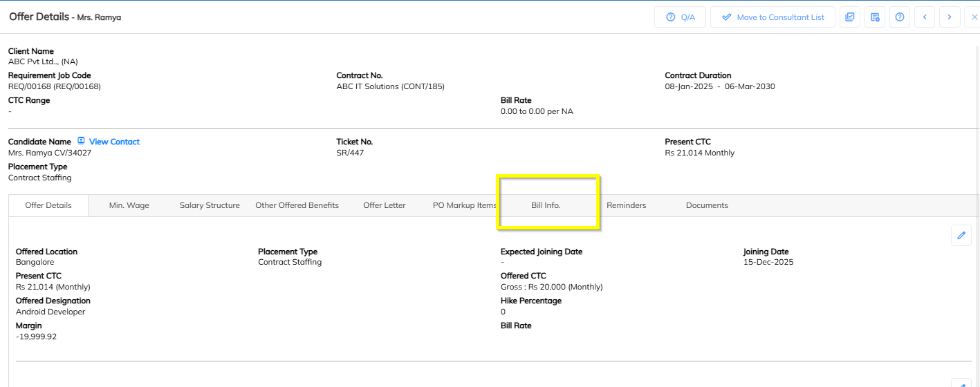
Task: Select PO Markup Items tab
Action: pyautogui.click(x=464, y=205)
